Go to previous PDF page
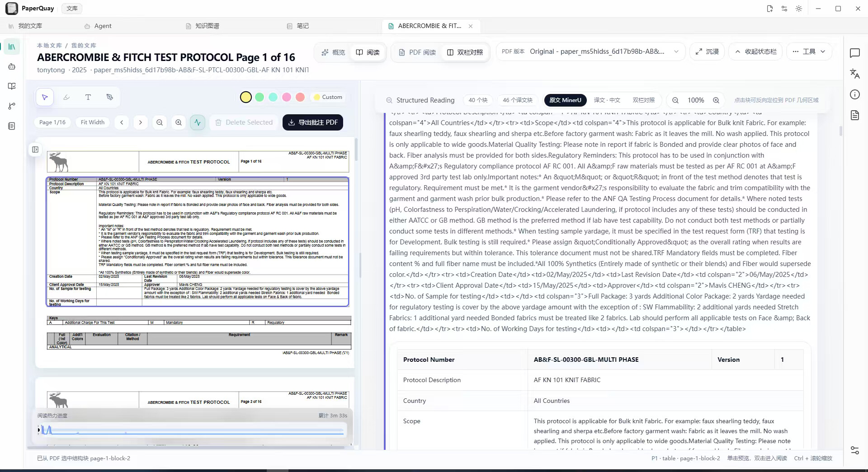 [x=122, y=122]
